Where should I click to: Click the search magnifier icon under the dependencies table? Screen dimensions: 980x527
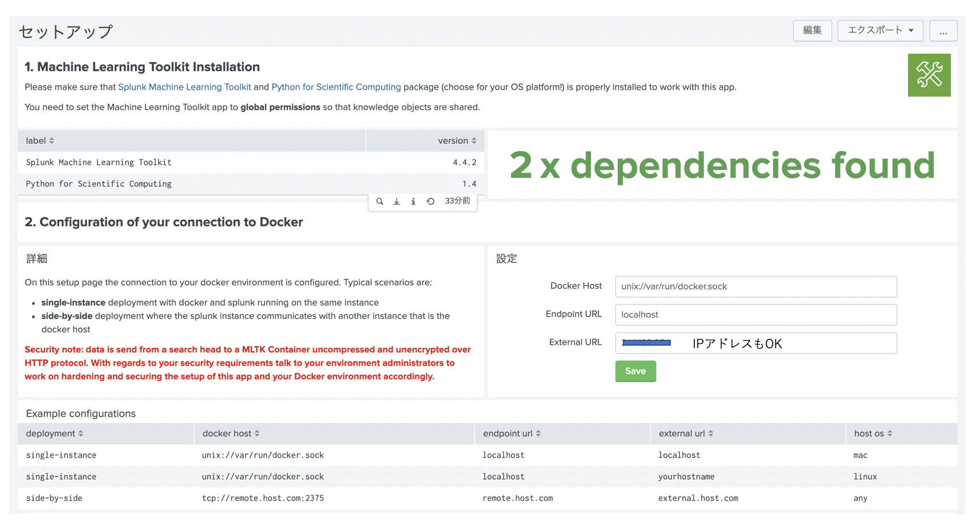pyautogui.click(x=380, y=201)
